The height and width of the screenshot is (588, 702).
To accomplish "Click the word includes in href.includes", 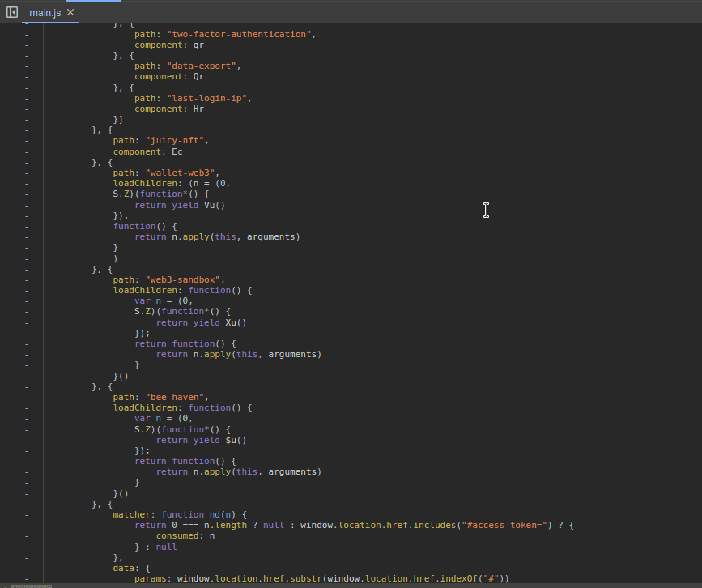I will [434, 525].
